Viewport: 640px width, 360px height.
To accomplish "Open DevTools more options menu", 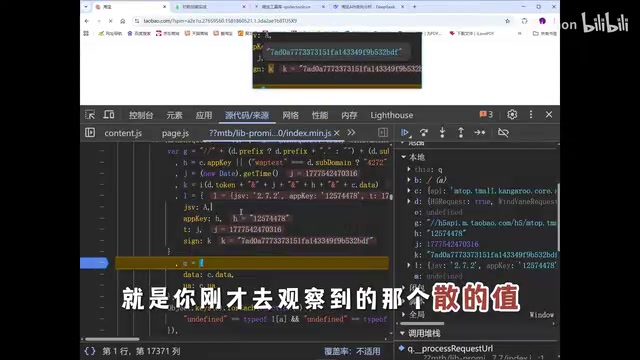I will coord(531,115).
